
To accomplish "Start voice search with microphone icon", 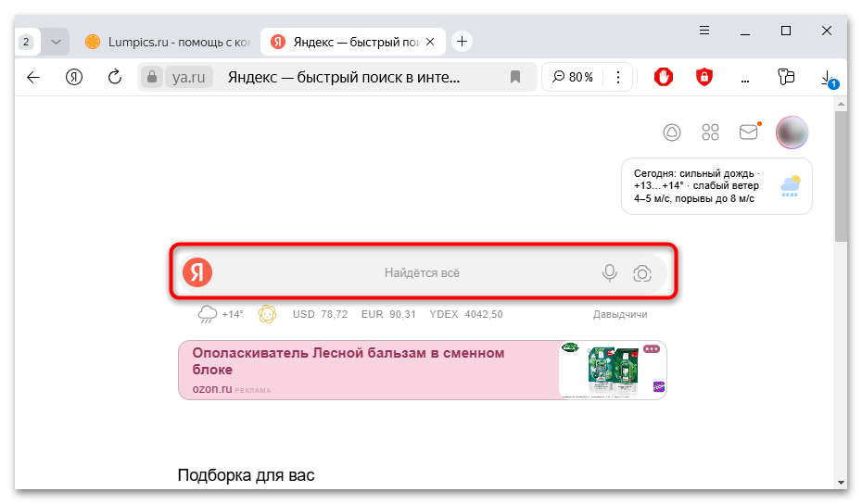I will 609,272.
